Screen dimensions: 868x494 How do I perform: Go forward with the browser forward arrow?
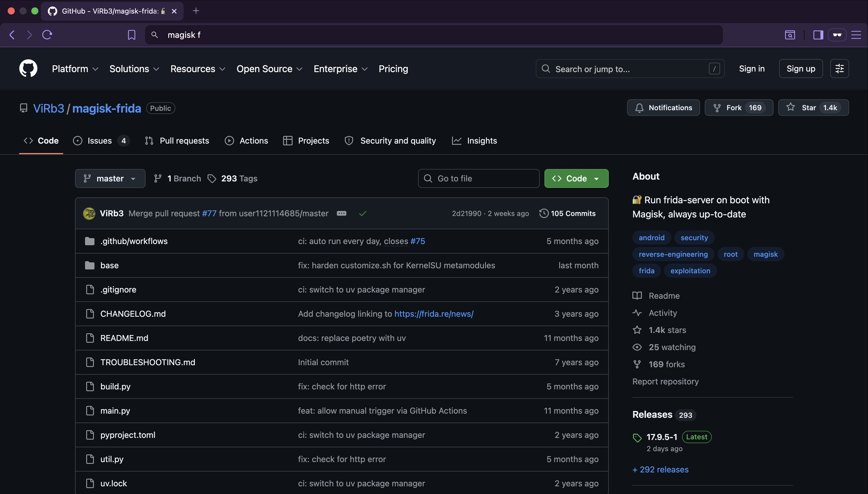(x=30, y=35)
